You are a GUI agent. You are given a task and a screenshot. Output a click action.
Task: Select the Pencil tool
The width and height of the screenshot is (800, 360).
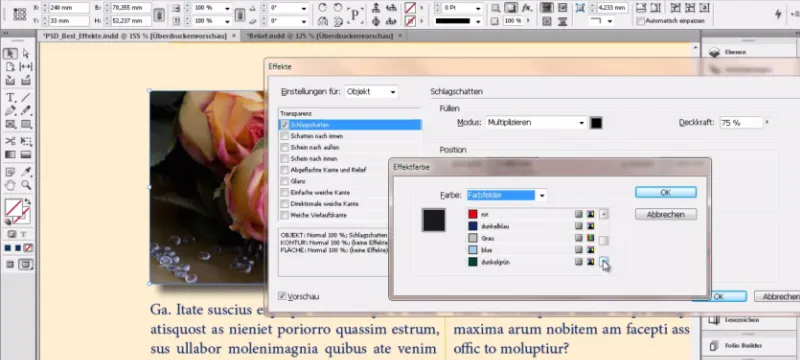[26, 111]
